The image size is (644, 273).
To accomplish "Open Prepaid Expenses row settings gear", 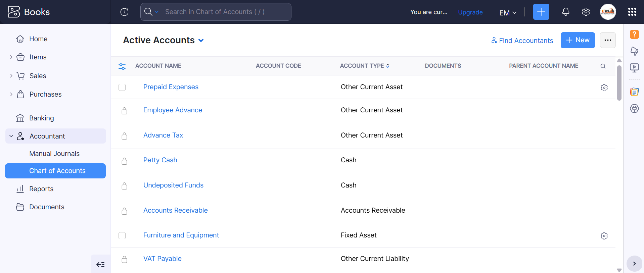I will pos(604,88).
